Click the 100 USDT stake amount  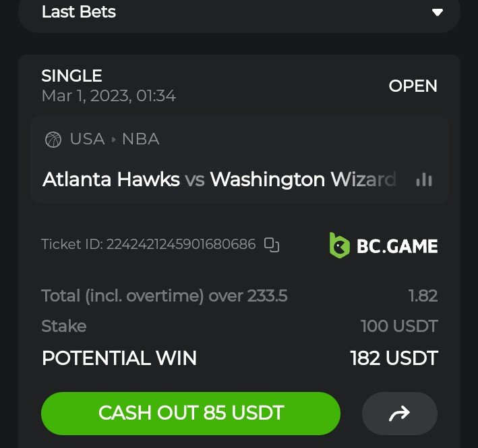[x=399, y=326]
